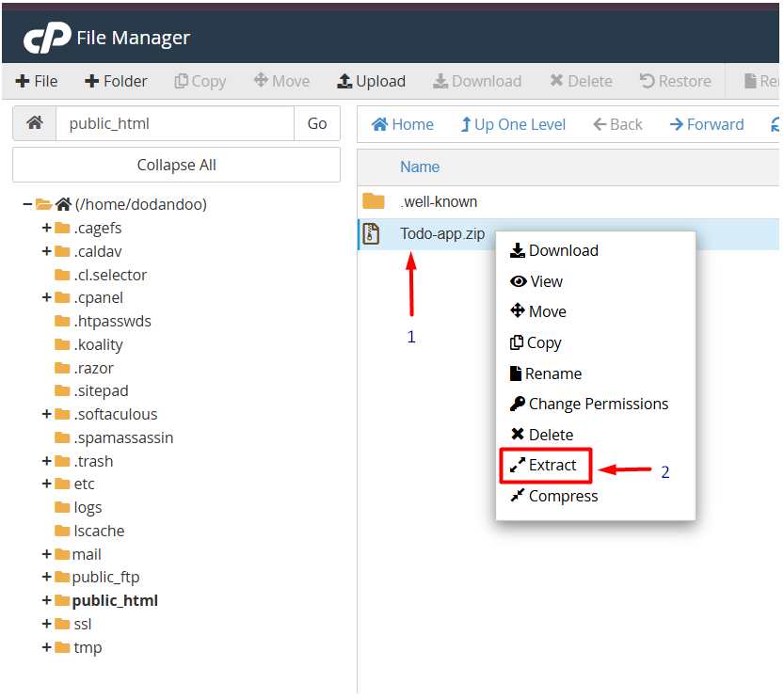The image size is (784, 699).
Task: Click the Todo-app.zip archive file icon
Action: click(x=373, y=234)
